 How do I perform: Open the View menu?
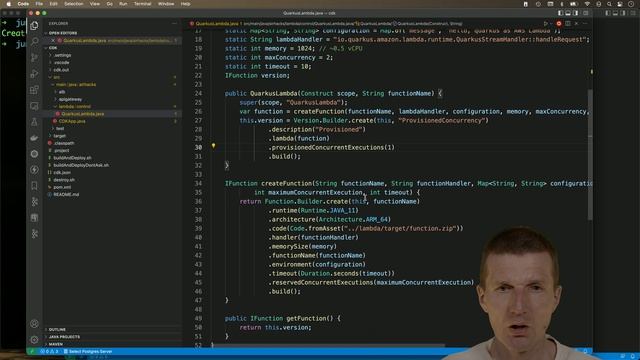tap(95, 4)
